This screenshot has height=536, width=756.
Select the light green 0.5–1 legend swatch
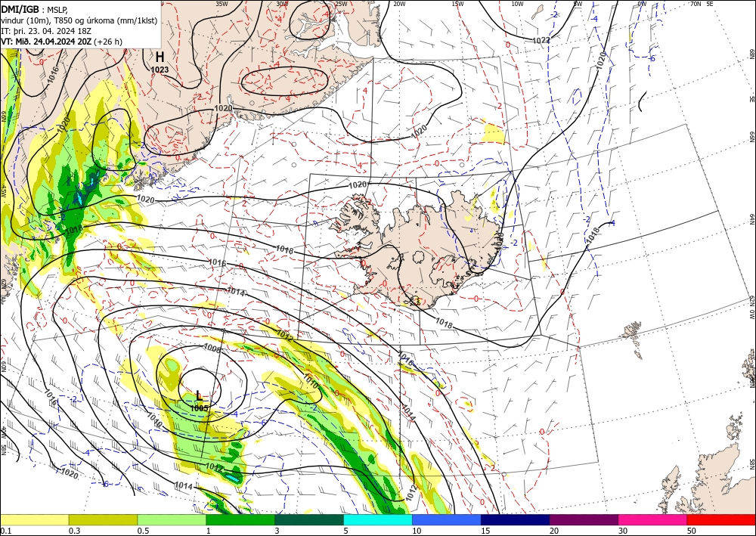pos(172,519)
